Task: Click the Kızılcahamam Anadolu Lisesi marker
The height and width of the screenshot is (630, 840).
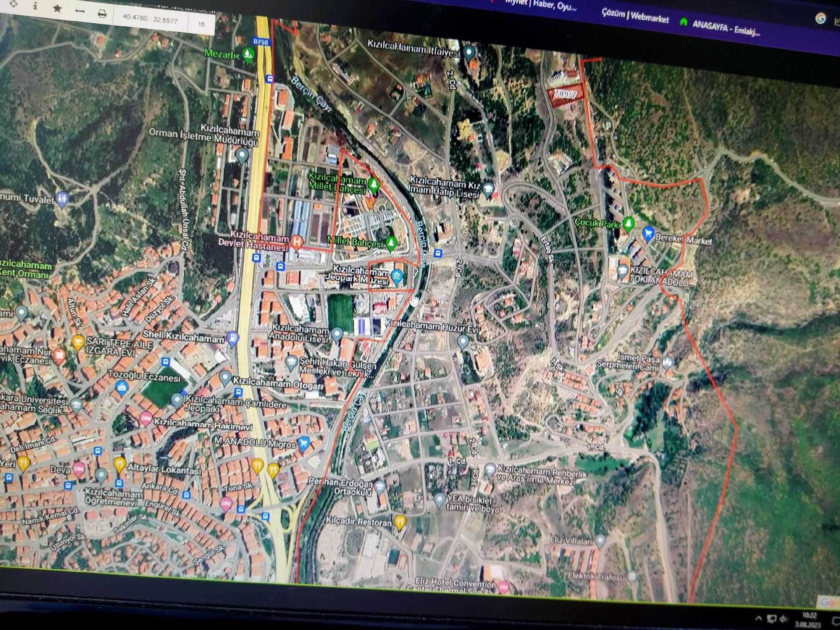Action: (x=336, y=335)
